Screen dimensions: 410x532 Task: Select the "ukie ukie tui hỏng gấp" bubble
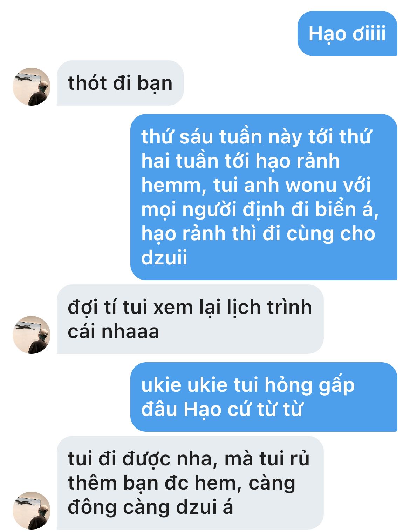click(x=264, y=397)
